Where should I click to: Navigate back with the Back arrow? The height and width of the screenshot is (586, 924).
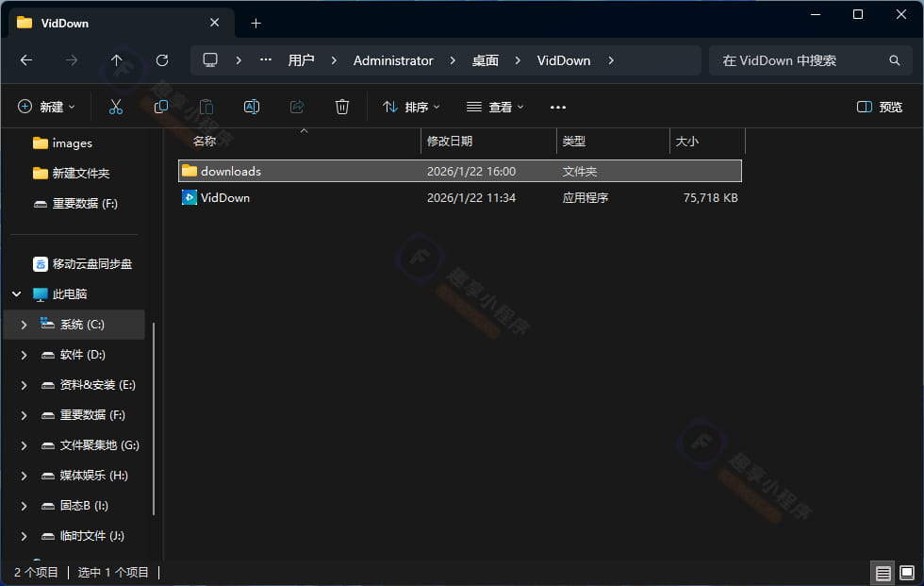point(26,60)
